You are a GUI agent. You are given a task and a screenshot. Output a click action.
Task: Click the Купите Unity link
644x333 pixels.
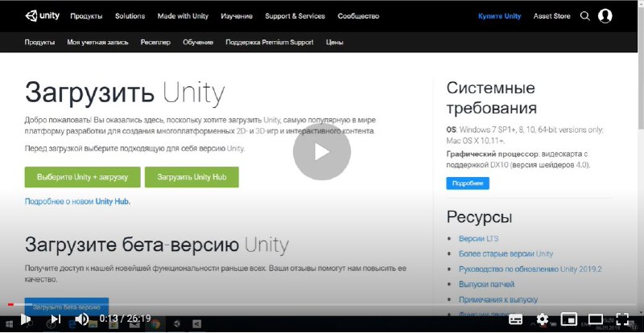pos(499,16)
